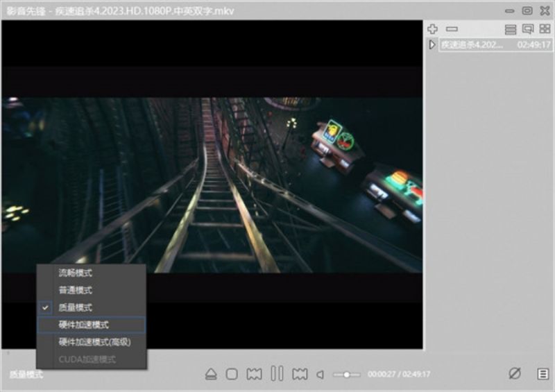Select playlist entry 疾速追杀4.202...
This screenshot has width=555, height=392.
click(472, 45)
